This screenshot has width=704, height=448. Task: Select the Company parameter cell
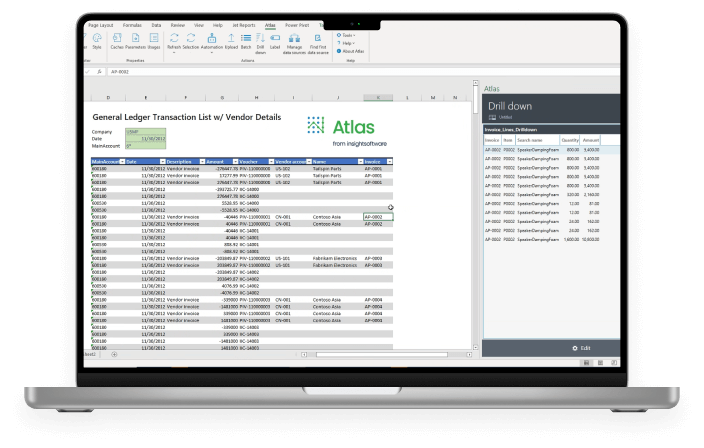(145, 132)
